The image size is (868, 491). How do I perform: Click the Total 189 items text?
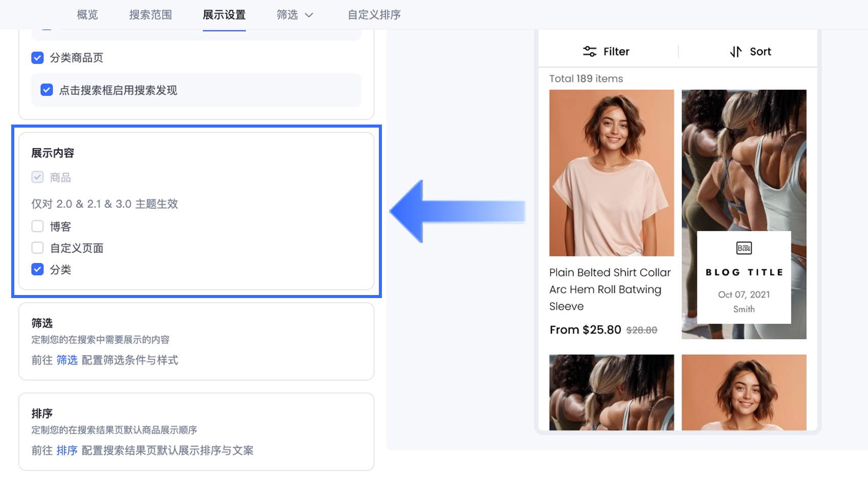coord(586,79)
